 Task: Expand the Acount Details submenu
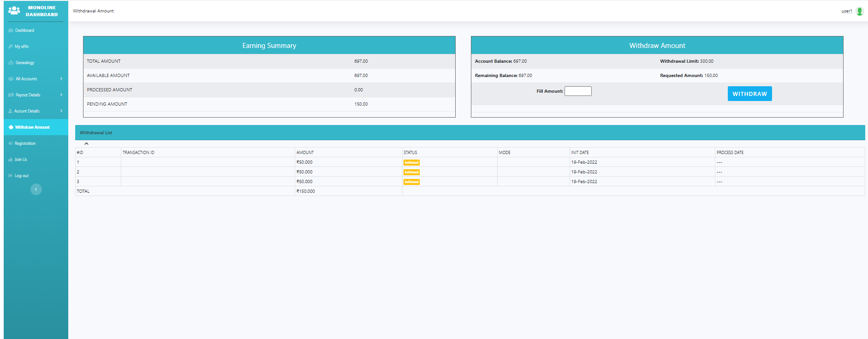(61, 111)
